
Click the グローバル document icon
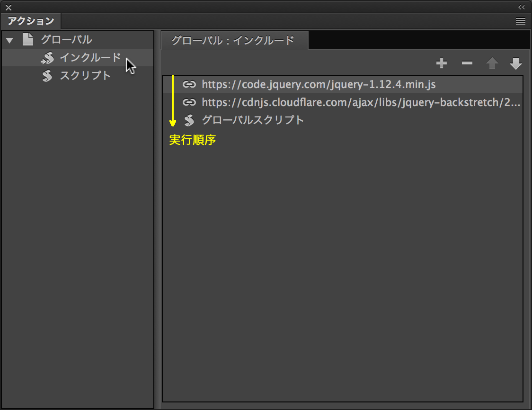[x=28, y=39]
